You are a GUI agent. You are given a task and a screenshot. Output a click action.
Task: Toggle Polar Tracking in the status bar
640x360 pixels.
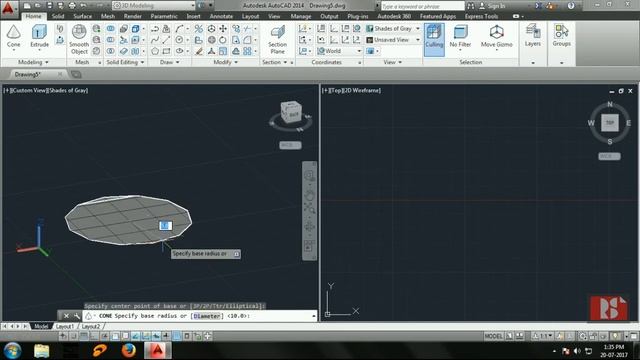coord(104,336)
